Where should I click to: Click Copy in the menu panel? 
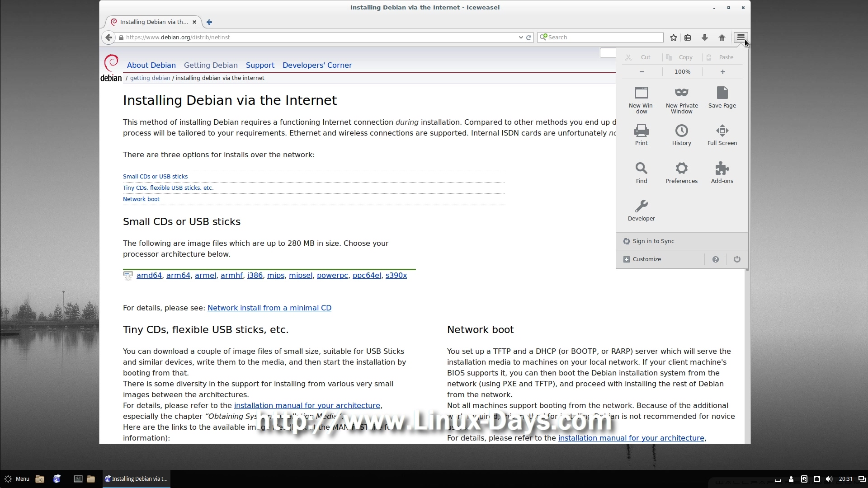coord(682,57)
